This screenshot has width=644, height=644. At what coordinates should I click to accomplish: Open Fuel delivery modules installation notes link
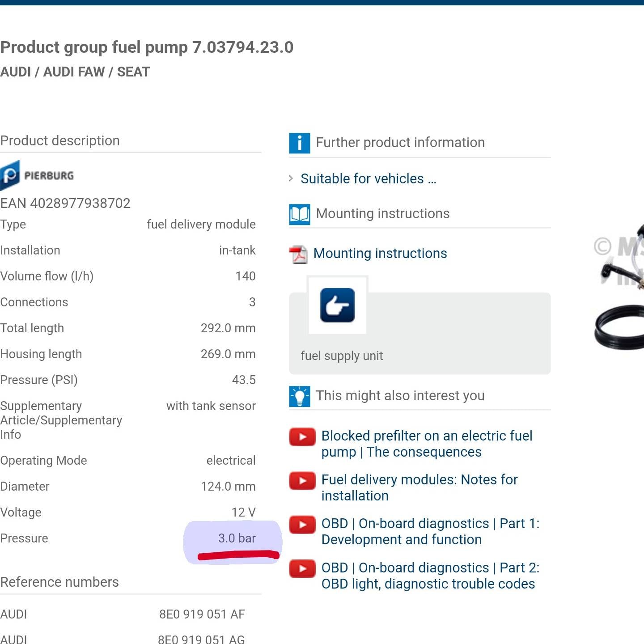[419, 487]
